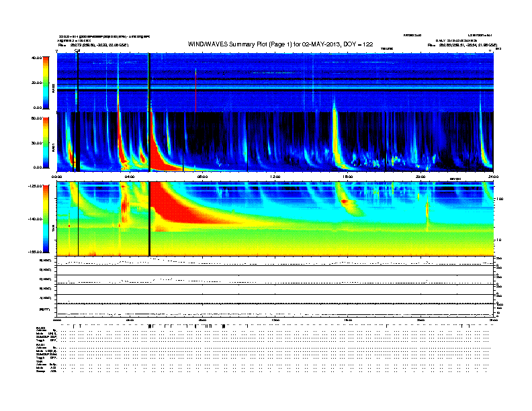Click the large red burst in RAD1 spectrogram
Viewport: 532px width, 411px height.
pos(159,158)
